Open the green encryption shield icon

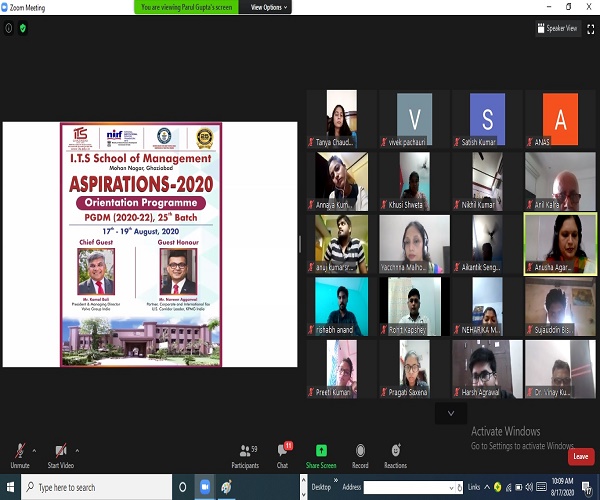[23, 28]
